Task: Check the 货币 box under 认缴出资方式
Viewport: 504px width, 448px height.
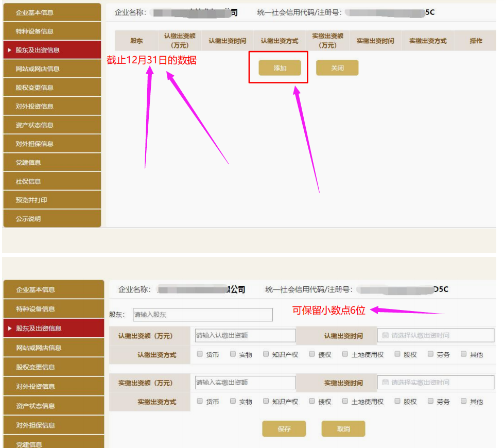Action: pyautogui.click(x=200, y=354)
